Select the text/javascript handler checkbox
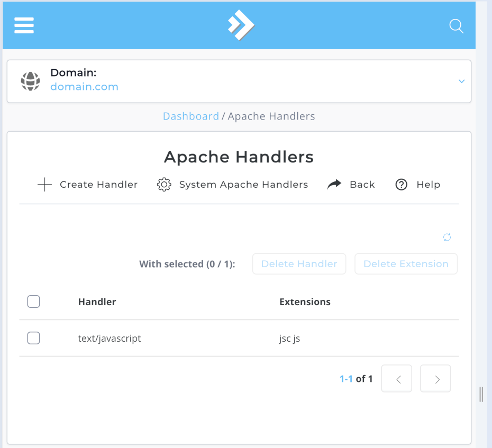Image resolution: width=492 pixels, height=448 pixels. click(x=33, y=337)
